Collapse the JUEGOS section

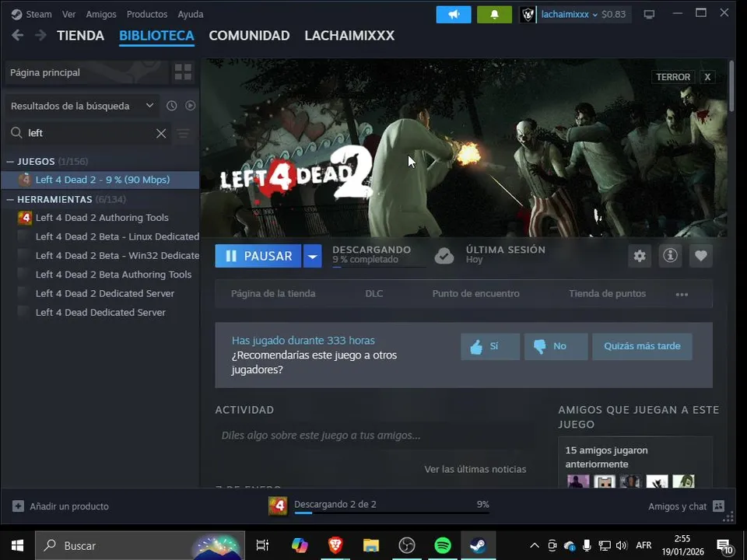tap(10, 162)
